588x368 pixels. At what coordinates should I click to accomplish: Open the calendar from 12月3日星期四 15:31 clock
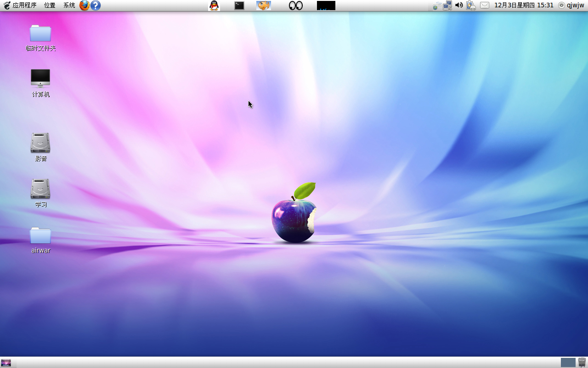(524, 6)
